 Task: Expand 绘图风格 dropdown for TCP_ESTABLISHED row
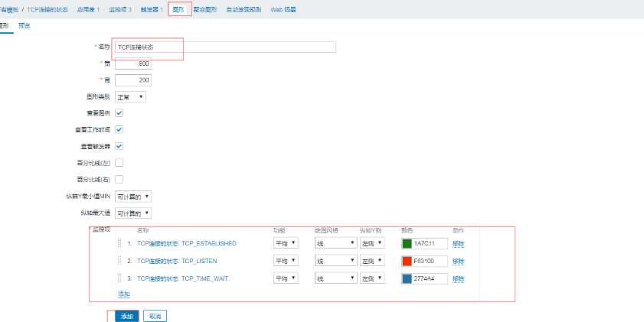pyautogui.click(x=335, y=243)
